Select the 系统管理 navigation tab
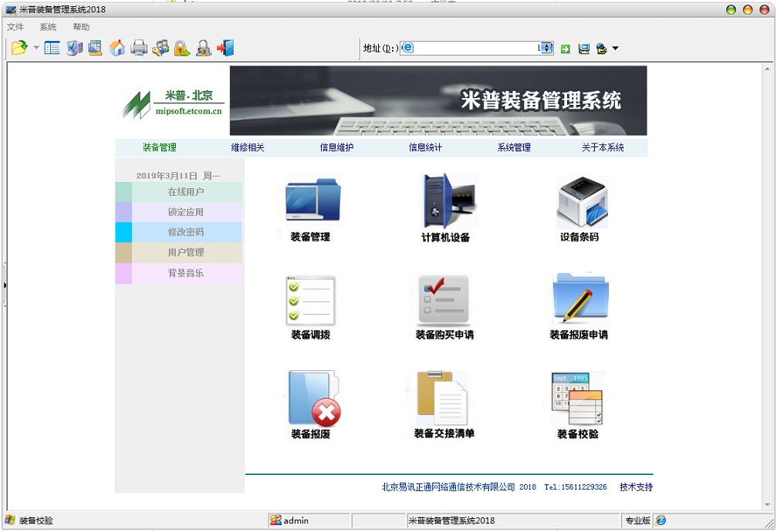Viewport: 777px width, 532px height. click(514, 147)
